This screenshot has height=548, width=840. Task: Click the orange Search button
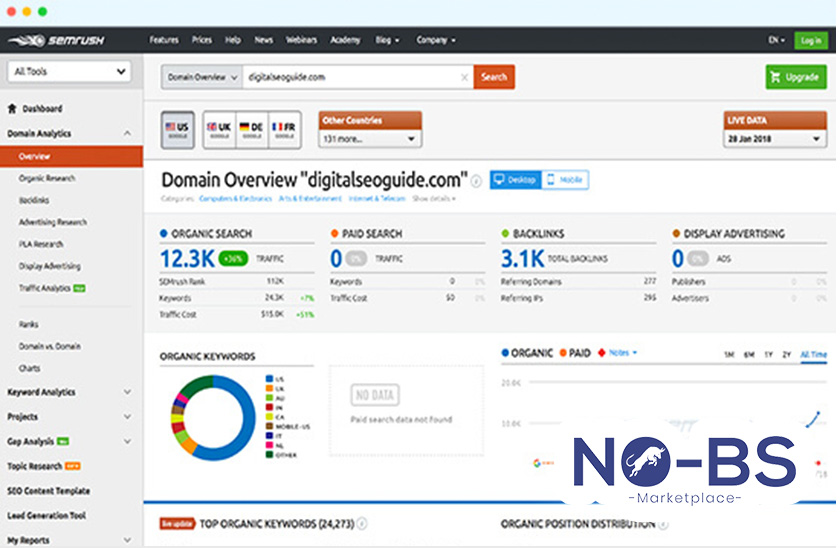click(494, 77)
